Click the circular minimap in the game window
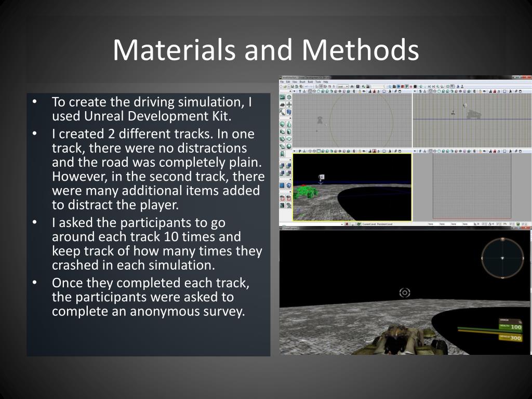The image size is (532, 399). [502, 258]
